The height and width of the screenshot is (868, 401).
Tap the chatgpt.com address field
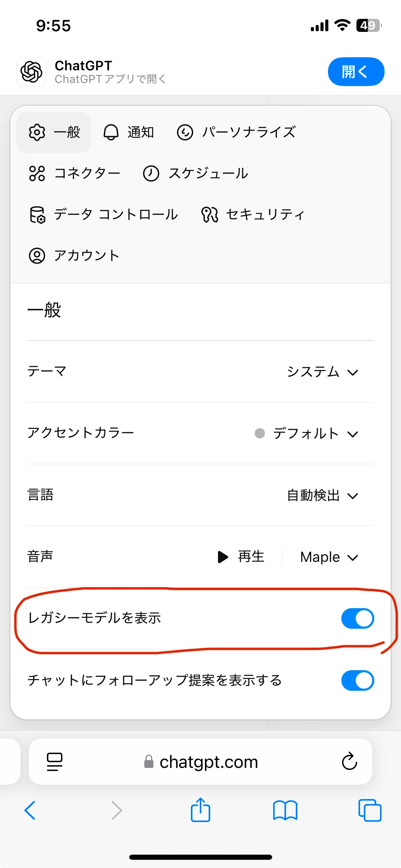200,762
